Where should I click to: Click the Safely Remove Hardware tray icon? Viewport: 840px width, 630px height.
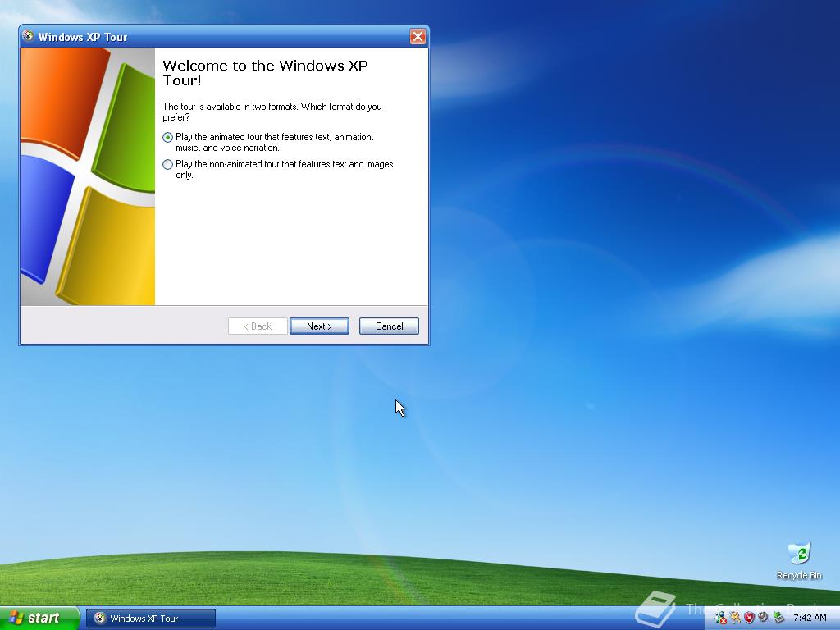click(778, 619)
